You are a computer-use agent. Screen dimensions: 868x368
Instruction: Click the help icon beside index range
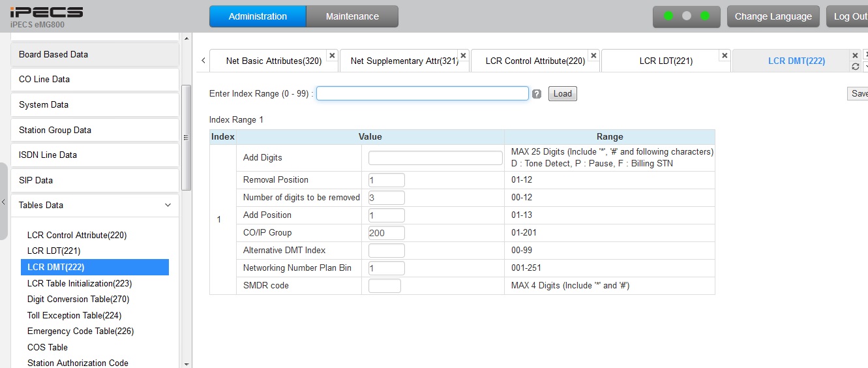pyautogui.click(x=537, y=94)
